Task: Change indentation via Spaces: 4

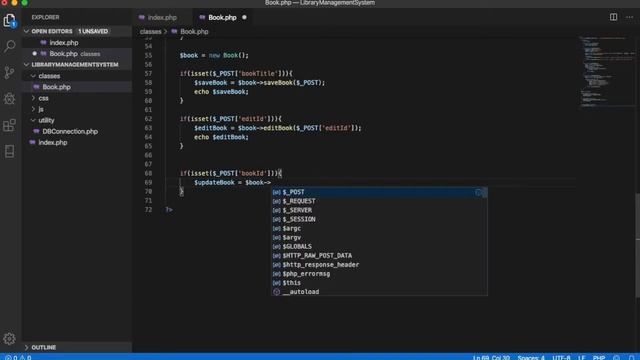Action: 531,358
